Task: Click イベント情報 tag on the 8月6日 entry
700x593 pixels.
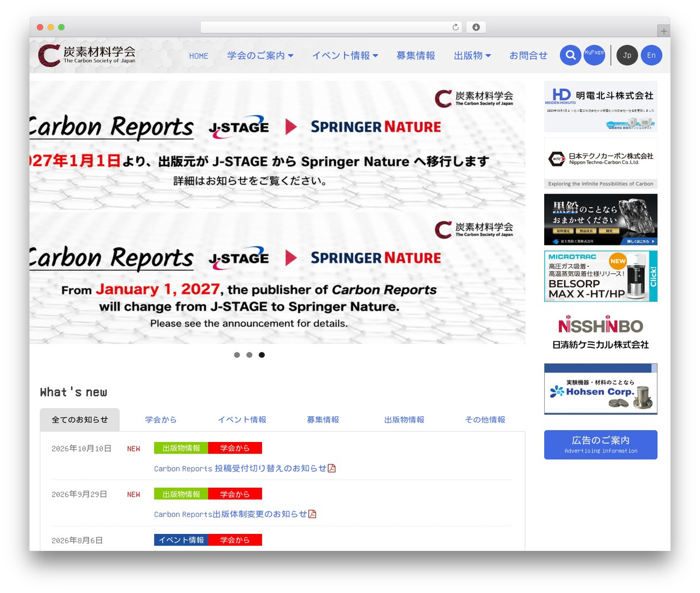Action: click(181, 540)
